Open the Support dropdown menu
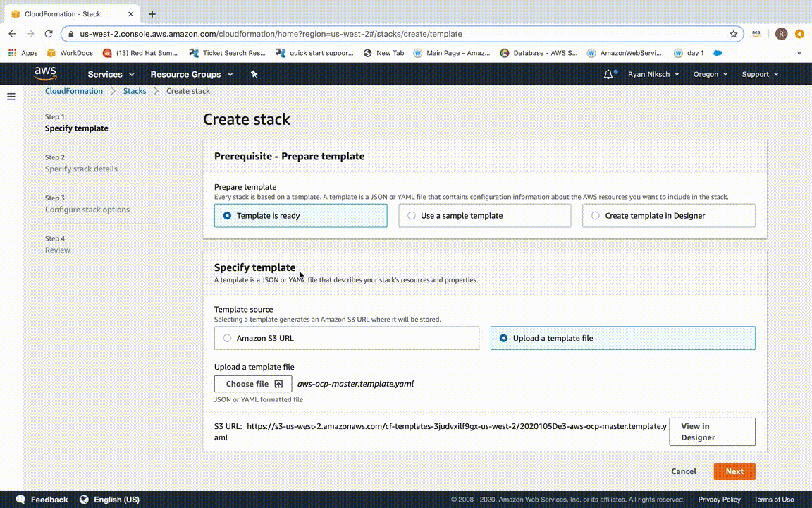 [760, 74]
